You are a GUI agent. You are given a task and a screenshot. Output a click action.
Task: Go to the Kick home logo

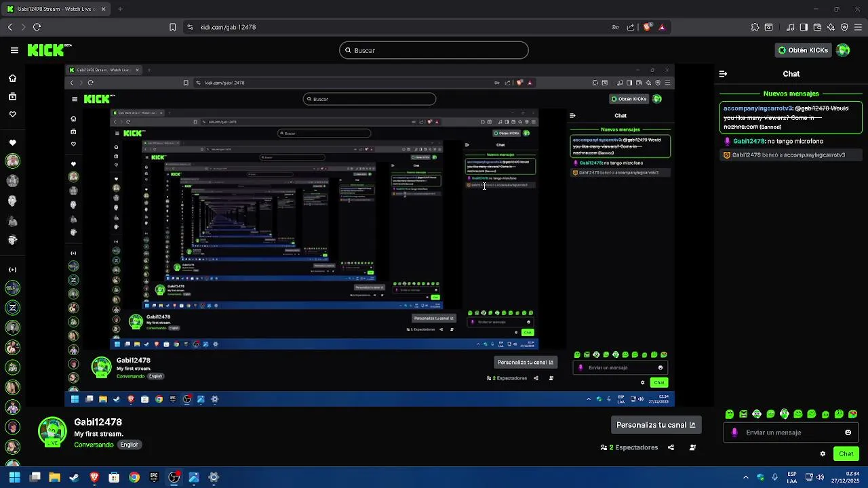(49, 50)
